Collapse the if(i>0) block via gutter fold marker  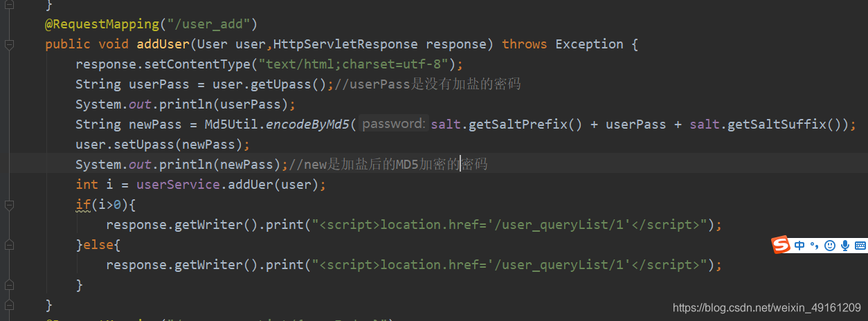pyautogui.click(x=9, y=205)
